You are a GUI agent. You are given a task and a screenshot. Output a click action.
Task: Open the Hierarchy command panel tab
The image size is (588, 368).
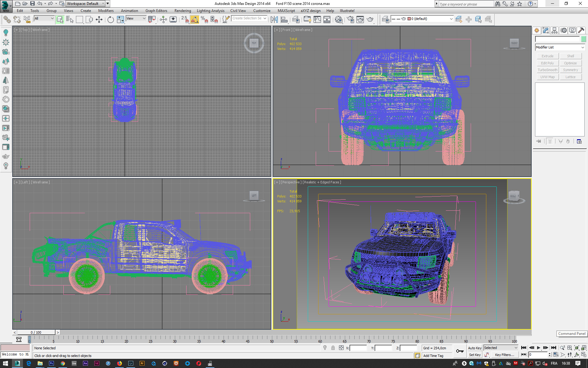[555, 30]
